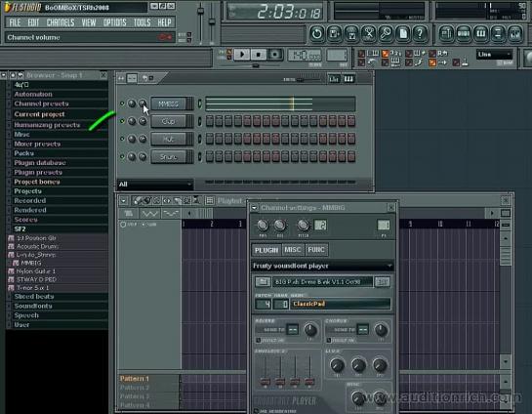Start playback with the play button

[x=242, y=55]
